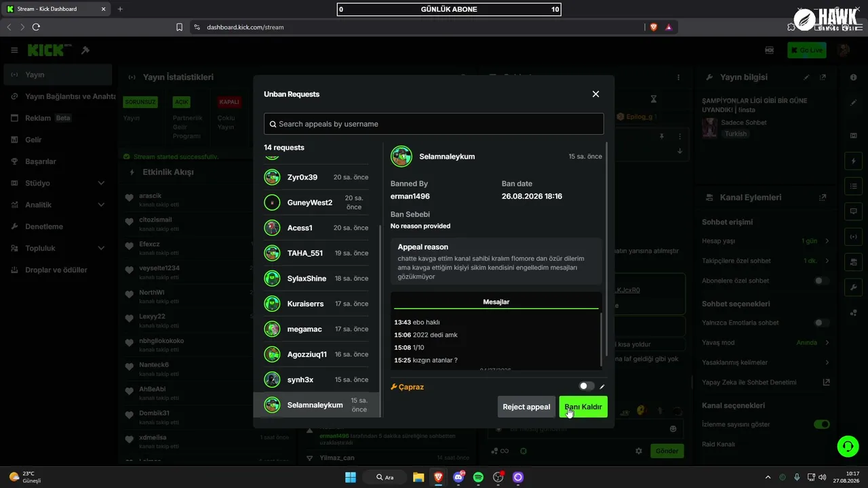Expand the Topluluk sidebar menu
The height and width of the screenshot is (488, 868).
[58, 248]
